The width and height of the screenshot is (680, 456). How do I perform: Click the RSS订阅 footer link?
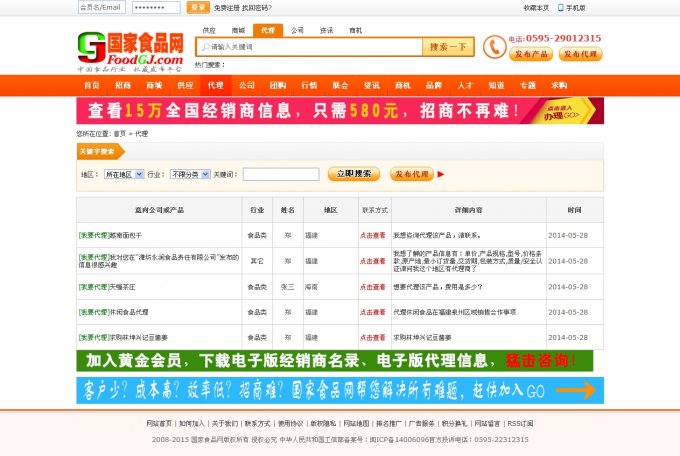pyautogui.click(x=520, y=423)
